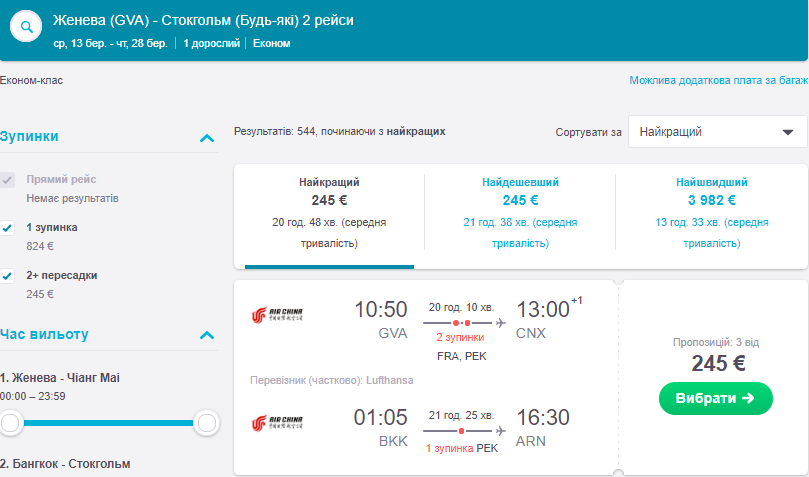Open the Сортувати за dropdown
The width and height of the screenshot is (809, 477).
717,131
